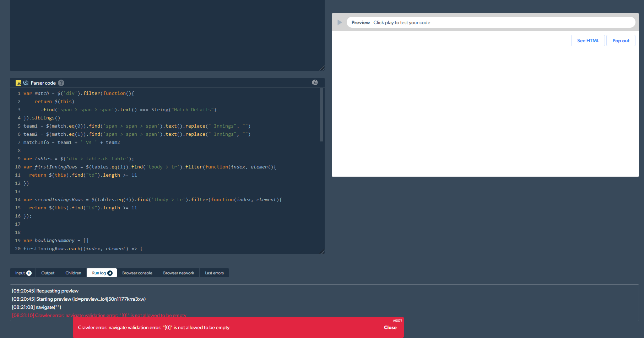The width and height of the screenshot is (644, 338).
Task: Click the Input tab counter badge
Action: point(29,273)
